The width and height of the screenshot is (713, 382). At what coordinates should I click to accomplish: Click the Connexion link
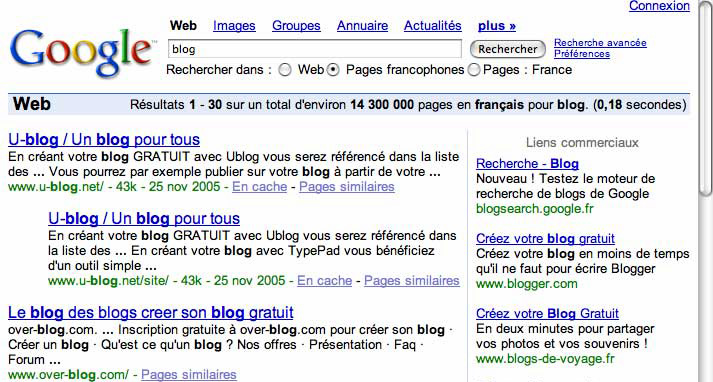[x=659, y=6]
